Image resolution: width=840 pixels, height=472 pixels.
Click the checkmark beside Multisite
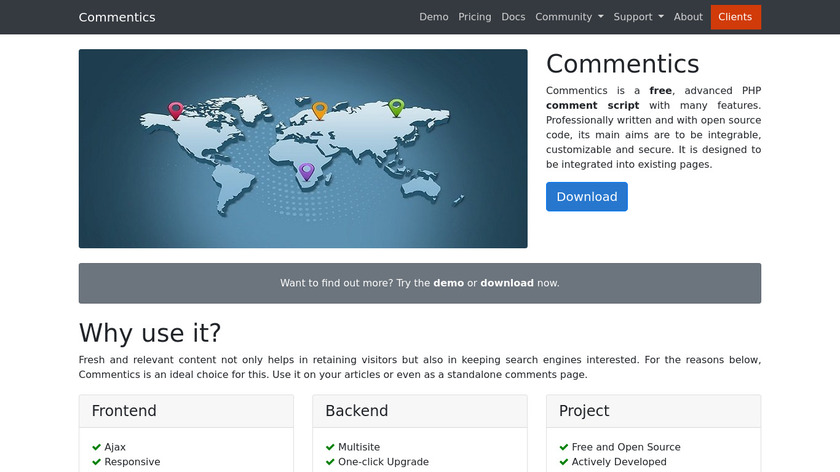pyautogui.click(x=330, y=447)
